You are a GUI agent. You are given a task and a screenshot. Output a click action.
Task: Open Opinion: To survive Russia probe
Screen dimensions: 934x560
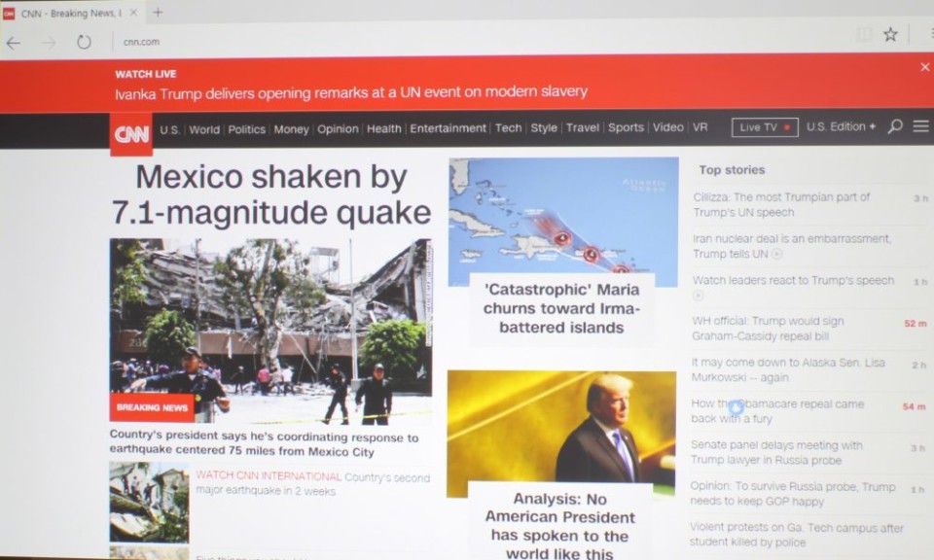pos(793,494)
